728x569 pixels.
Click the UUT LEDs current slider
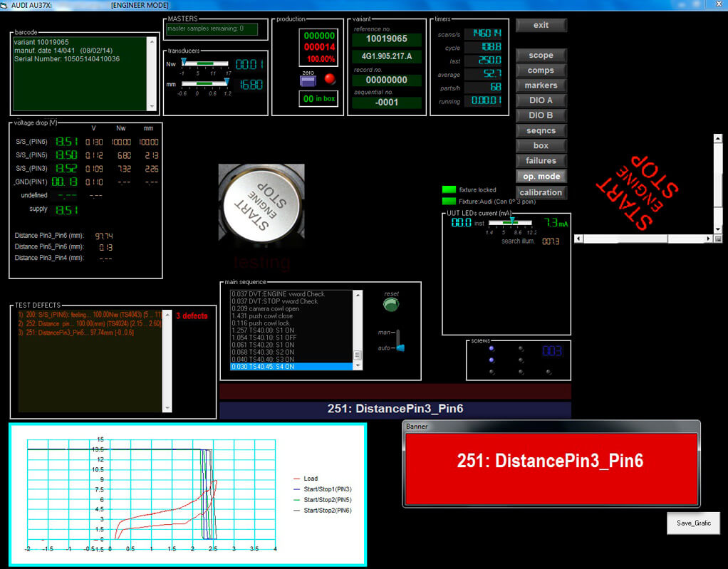[x=510, y=222]
